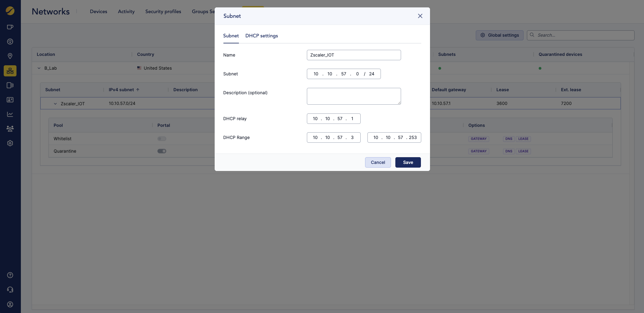Viewport: 644px width, 313px height.
Task: Click the Cancel button in Subnet dialog
Action: 378,163
